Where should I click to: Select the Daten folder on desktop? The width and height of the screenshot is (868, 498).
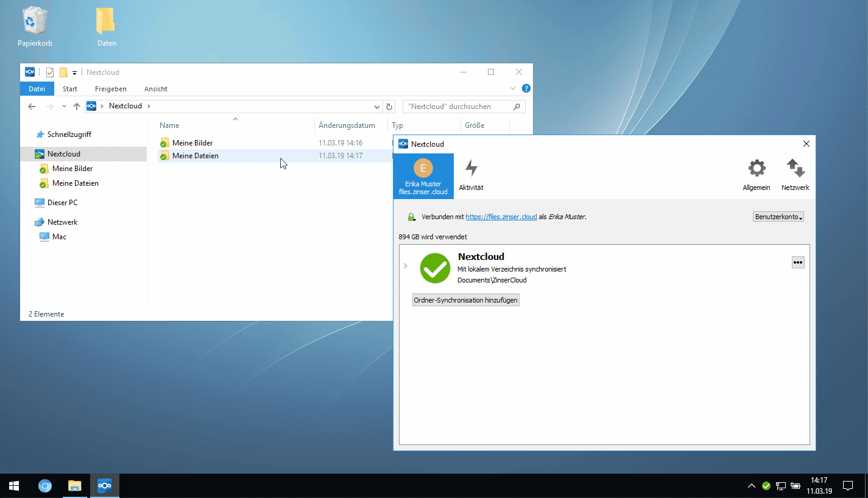tap(106, 27)
